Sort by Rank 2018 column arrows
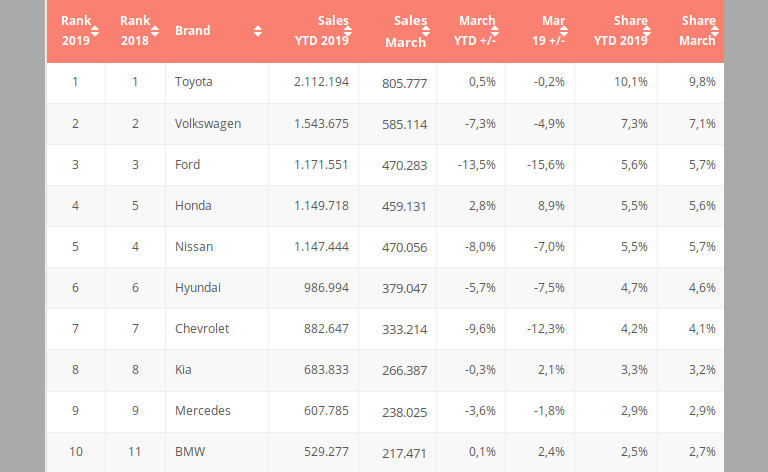Image resolution: width=768 pixels, height=472 pixels. coord(155,30)
